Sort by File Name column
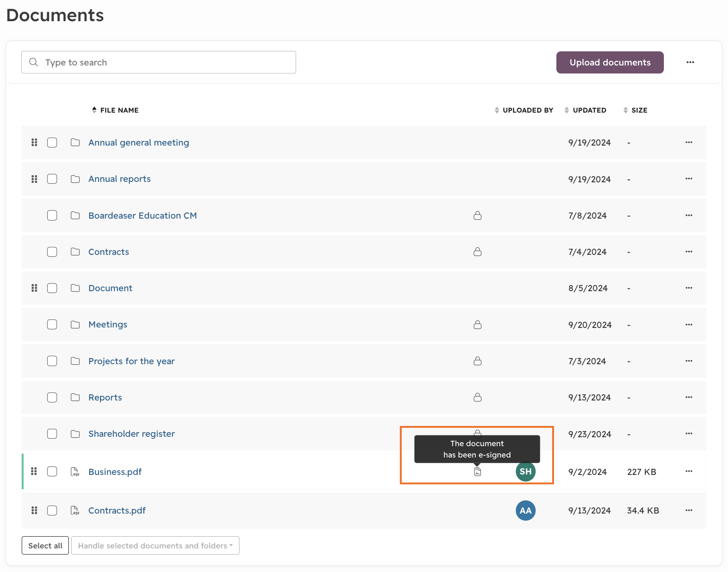Screen dimensions: 728x572 [x=115, y=110]
